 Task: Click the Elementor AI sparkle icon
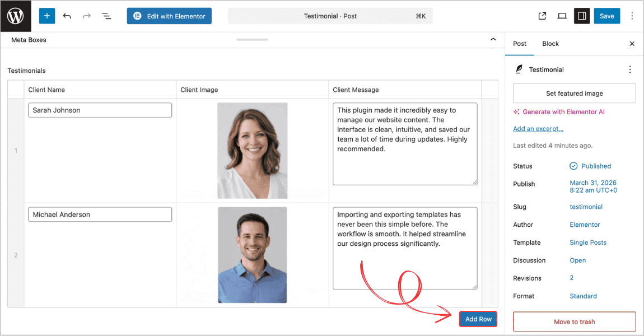[516, 112]
